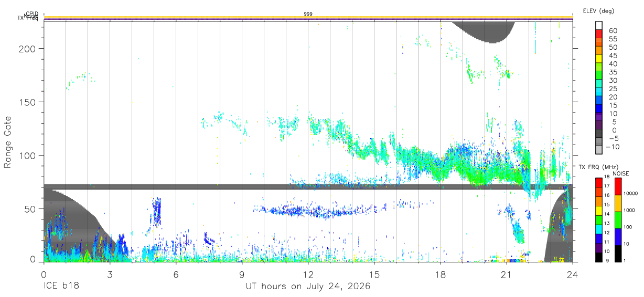Click the "60" elevation tick label
This screenshot has height=297, width=644.
(x=613, y=31)
